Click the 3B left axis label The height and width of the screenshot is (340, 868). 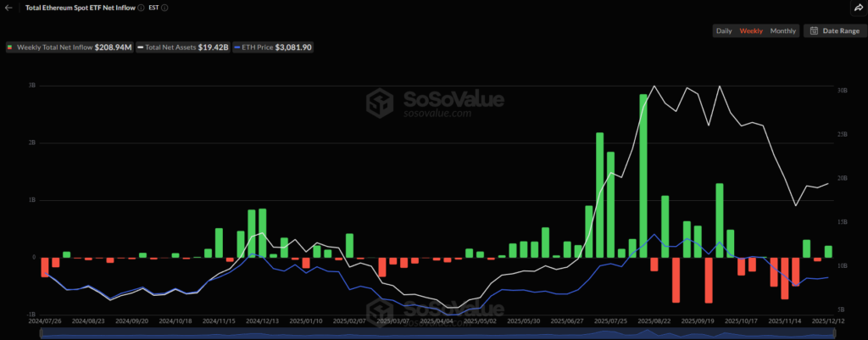pyautogui.click(x=32, y=86)
